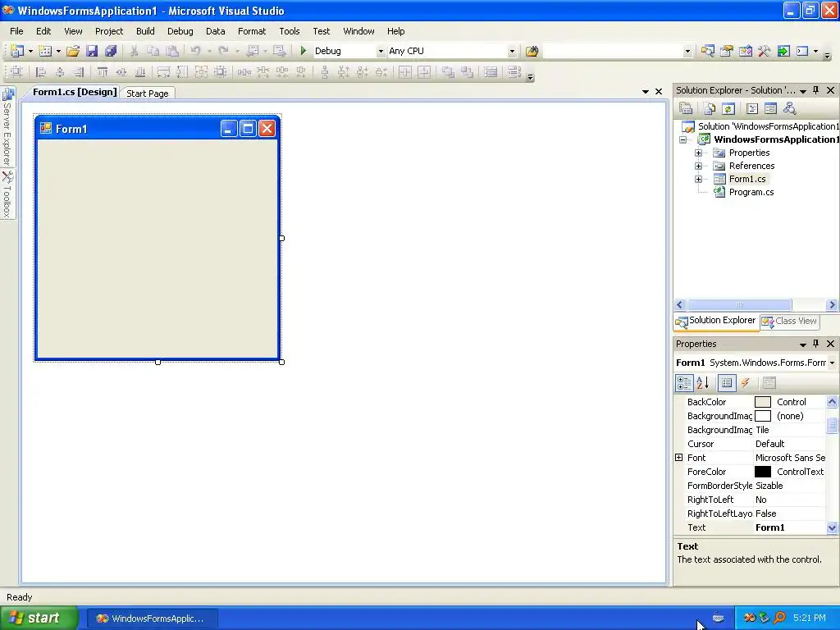Toggle Alphabetical sort in Properties panel

tap(703, 382)
